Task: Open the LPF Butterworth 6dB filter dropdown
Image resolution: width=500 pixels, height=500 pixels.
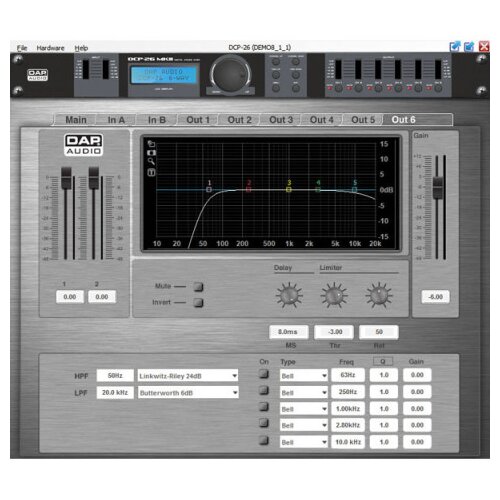Action: 188,393
